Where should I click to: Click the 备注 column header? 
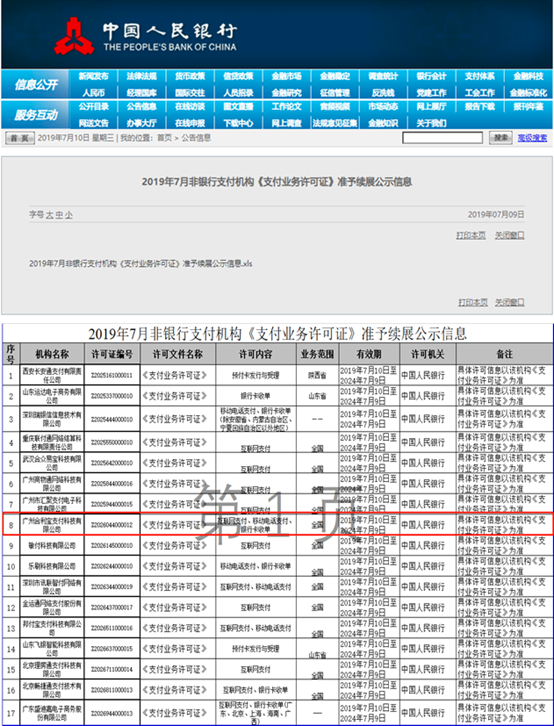click(504, 354)
